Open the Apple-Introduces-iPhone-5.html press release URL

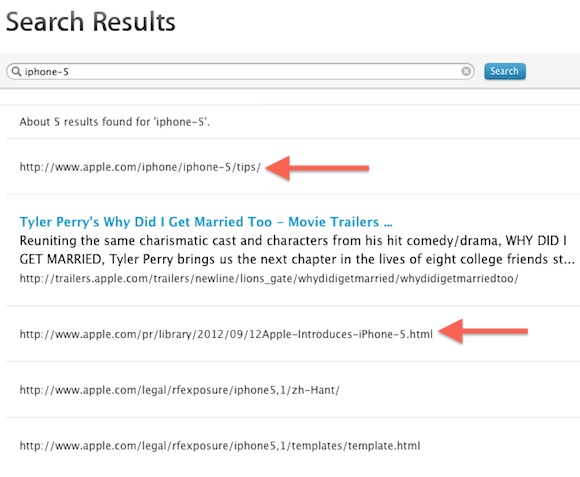coord(226,334)
